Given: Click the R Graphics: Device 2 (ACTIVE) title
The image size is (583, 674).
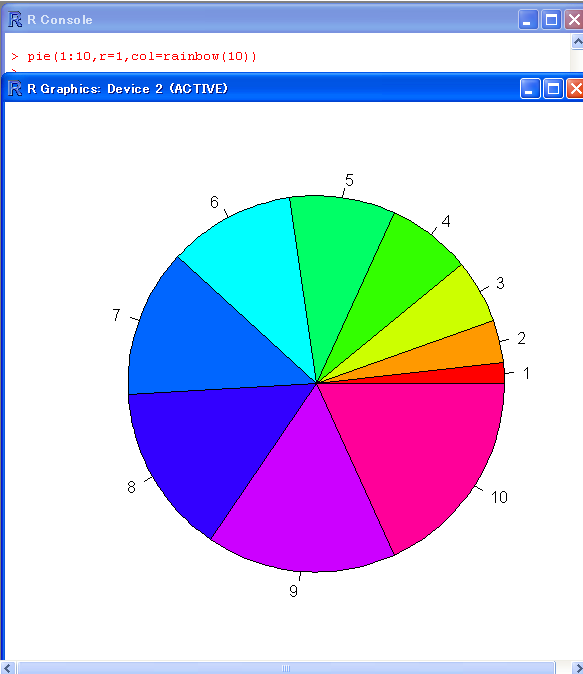Looking at the screenshot, I should pyautogui.click(x=127, y=89).
